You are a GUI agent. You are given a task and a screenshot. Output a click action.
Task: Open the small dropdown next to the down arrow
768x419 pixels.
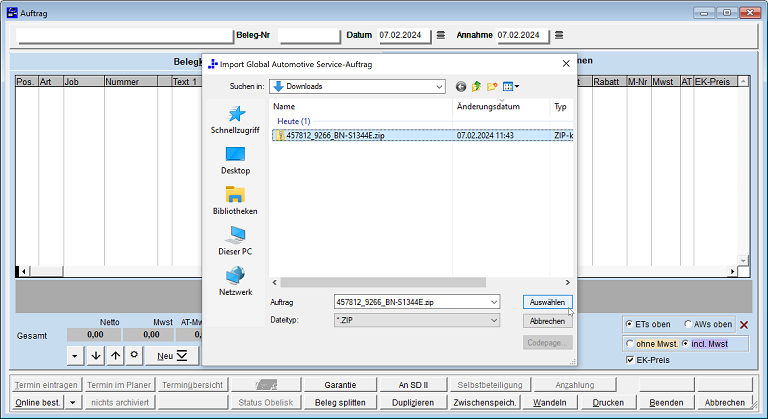(x=75, y=356)
